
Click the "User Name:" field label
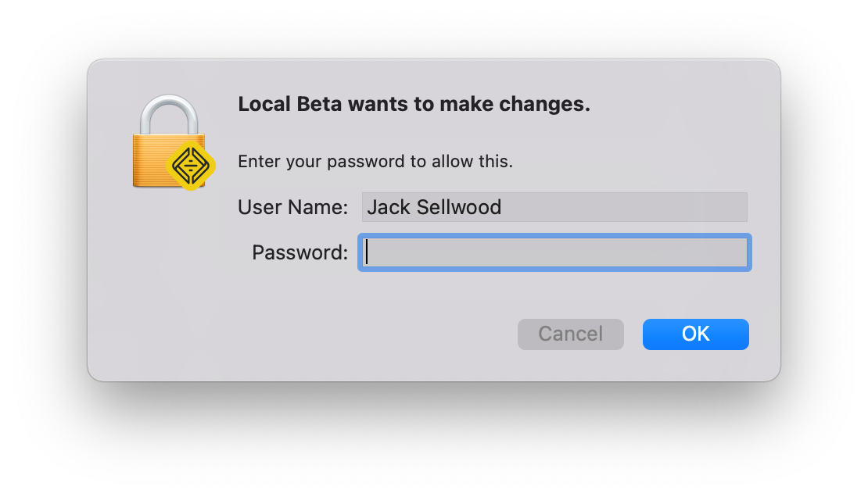(x=292, y=207)
